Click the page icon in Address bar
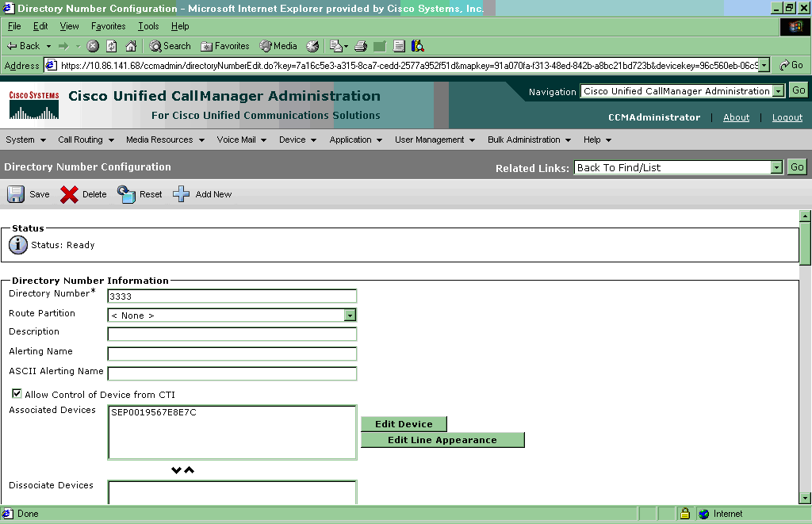This screenshot has width=812, height=524. [x=52, y=65]
